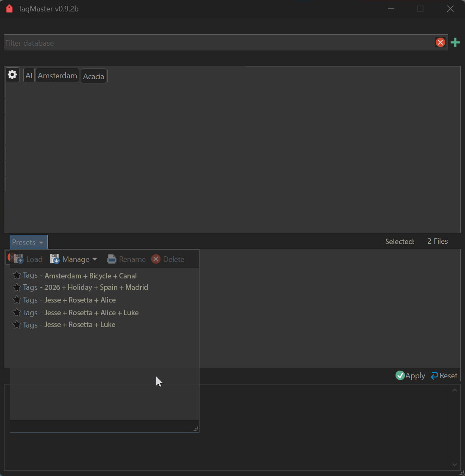Click the green Apply checkmark icon

click(x=400, y=375)
